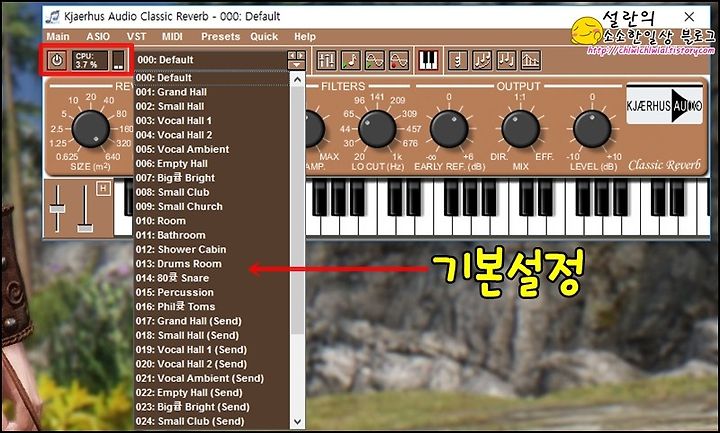Click the three-notes sequence icon
Viewport: 720px width, 433px height.
506,60
